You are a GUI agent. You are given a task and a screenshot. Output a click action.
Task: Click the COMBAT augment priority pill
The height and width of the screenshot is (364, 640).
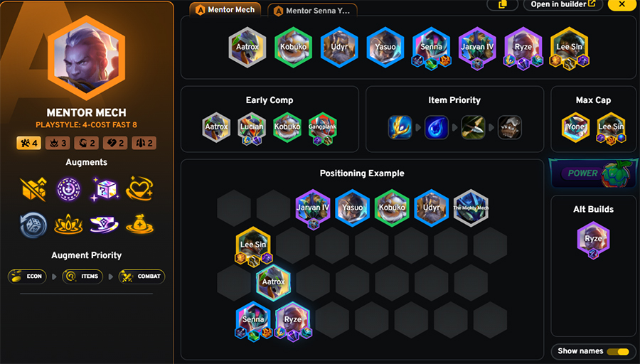[142, 277]
